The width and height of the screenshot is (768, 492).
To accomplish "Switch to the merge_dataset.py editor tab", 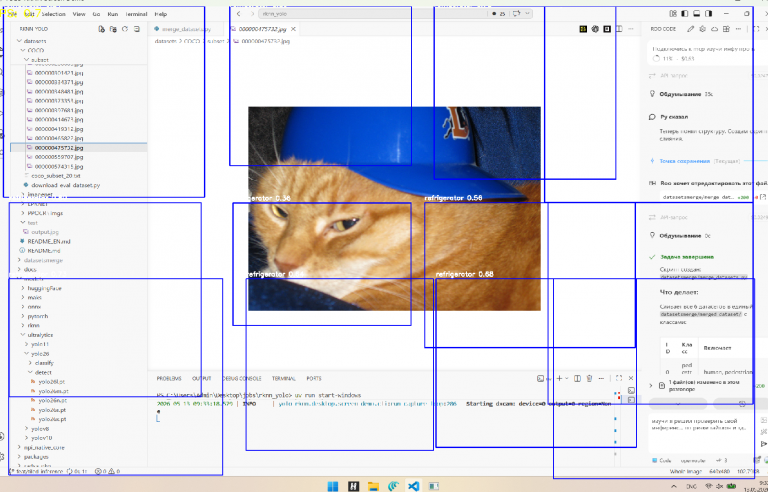I will click(x=186, y=29).
